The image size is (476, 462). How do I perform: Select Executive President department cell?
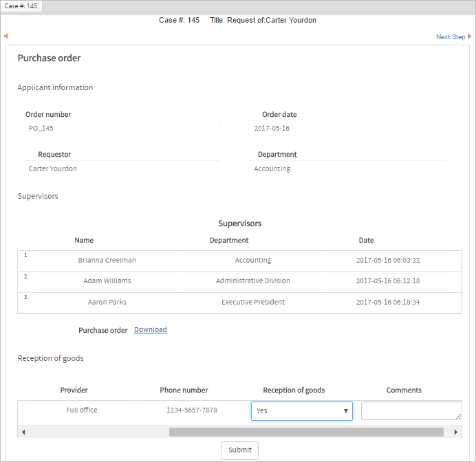[252, 302]
